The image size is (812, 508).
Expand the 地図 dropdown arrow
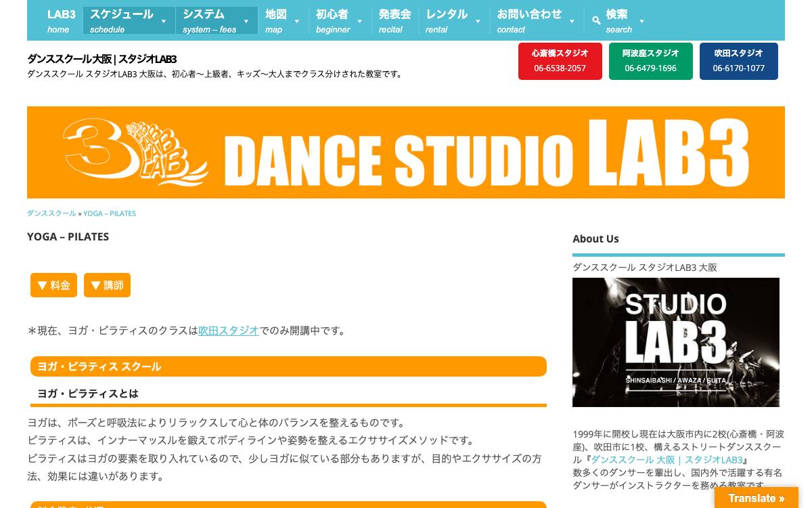(x=296, y=22)
